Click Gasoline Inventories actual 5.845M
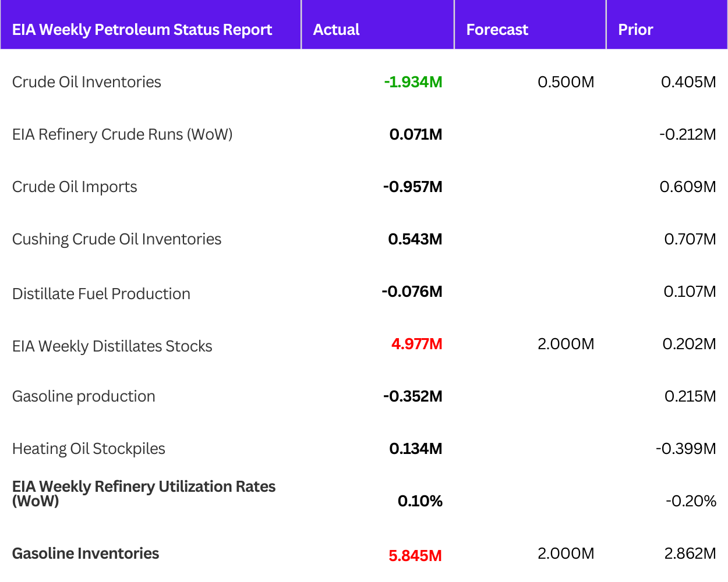 point(415,556)
